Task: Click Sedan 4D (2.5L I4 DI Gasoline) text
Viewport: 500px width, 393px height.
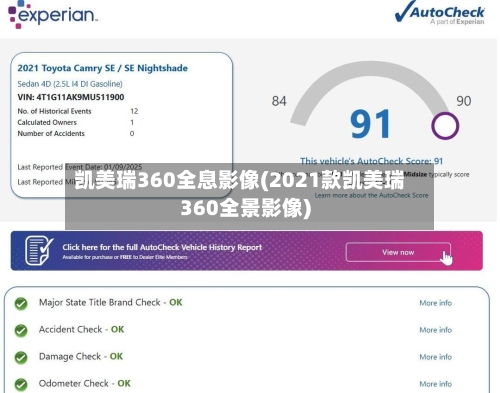Action: [x=70, y=84]
